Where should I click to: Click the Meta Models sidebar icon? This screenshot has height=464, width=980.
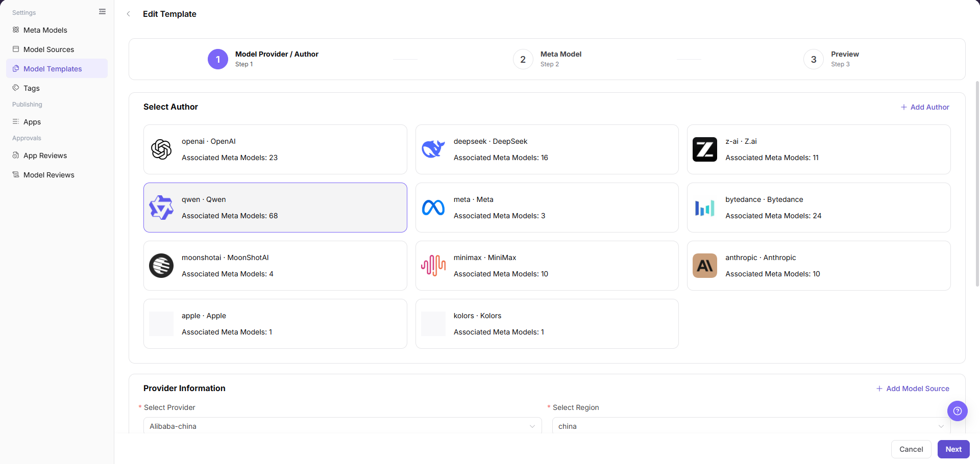[16, 30]
